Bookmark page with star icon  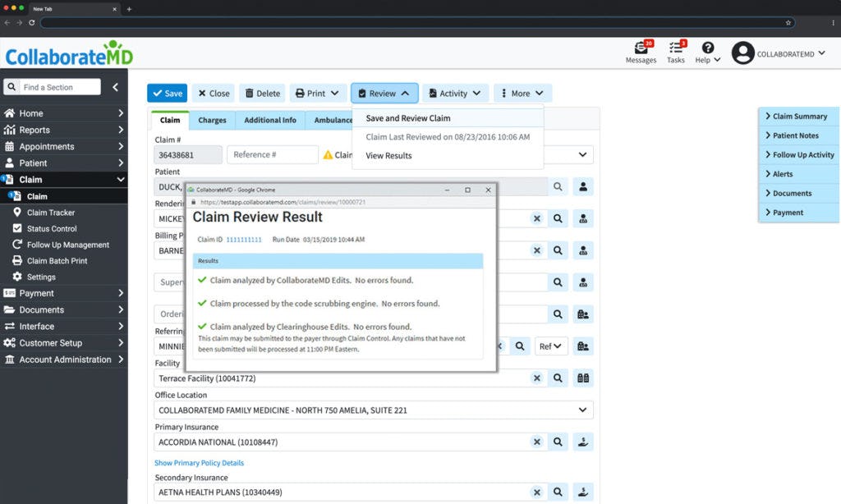(x=788, y=22)
